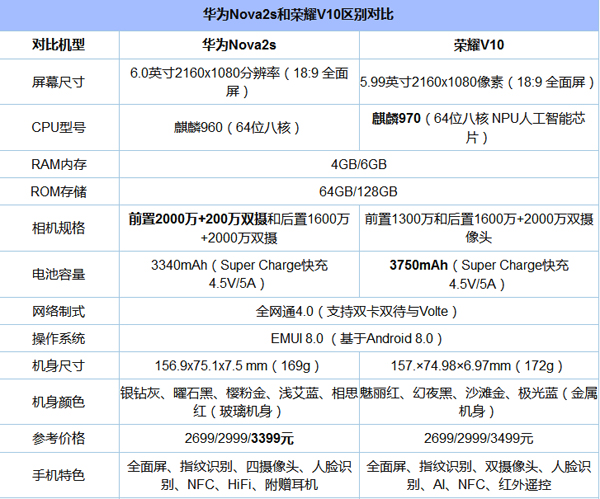The width and height of the screenshot is (600, 499).
Task: Click the 魅丽红、幻夜黑 colors cell
Action: (479, 402)
